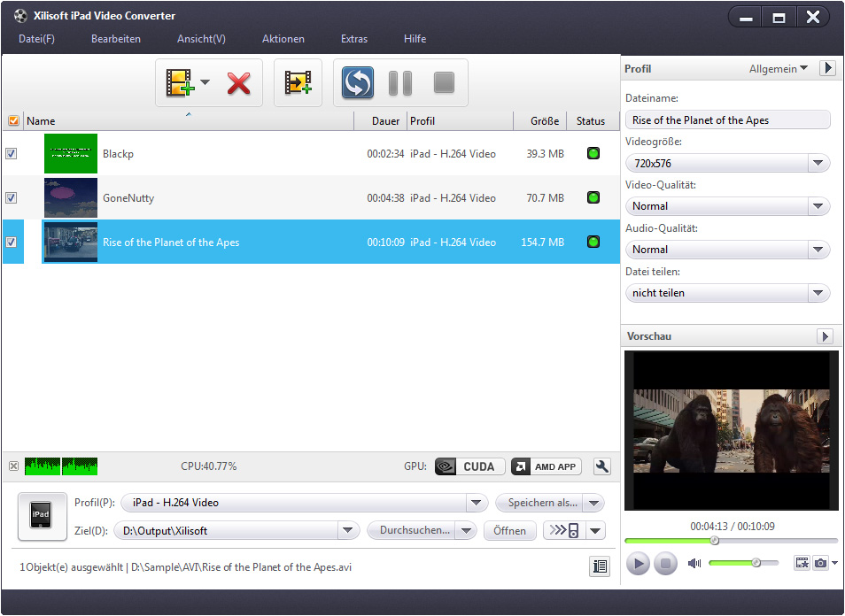This screenshot has width=845, height=616.
Task: Play the preview video
Action: [638, 564]
